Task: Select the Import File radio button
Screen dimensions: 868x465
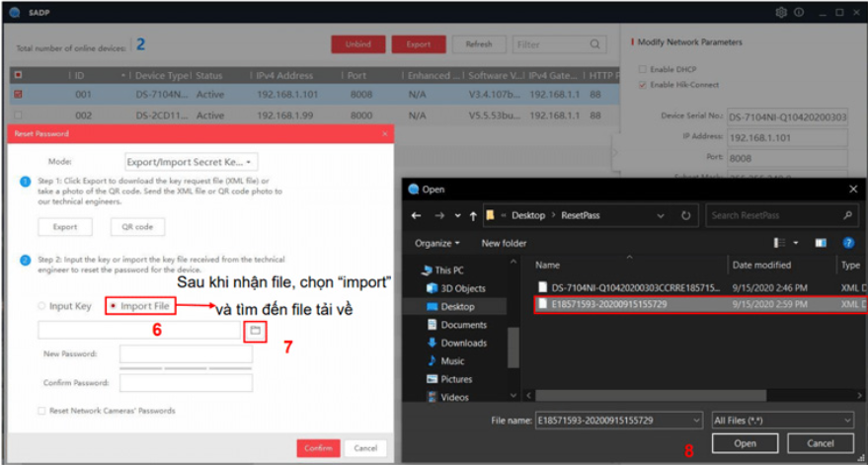Action: pyautogui.click(x=114, y=306)
